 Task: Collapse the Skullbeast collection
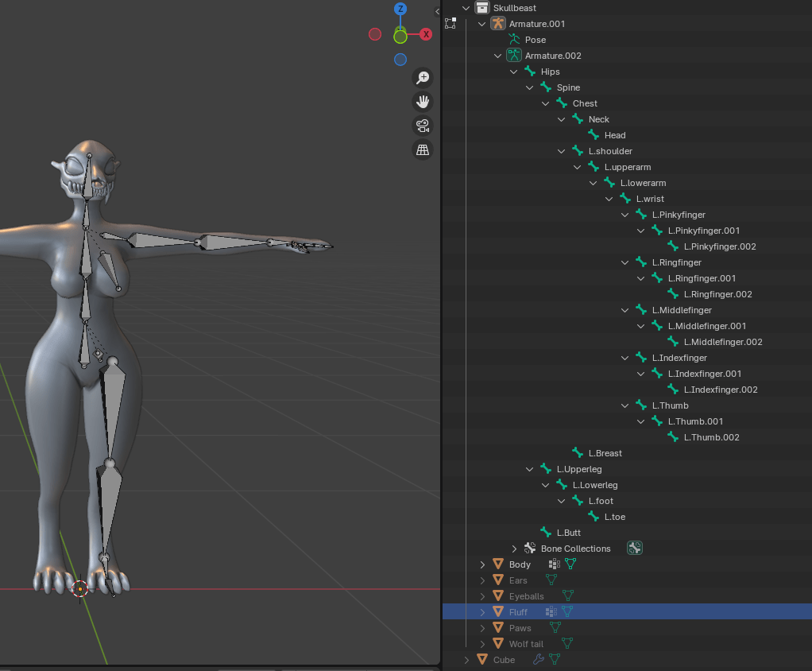466,8
